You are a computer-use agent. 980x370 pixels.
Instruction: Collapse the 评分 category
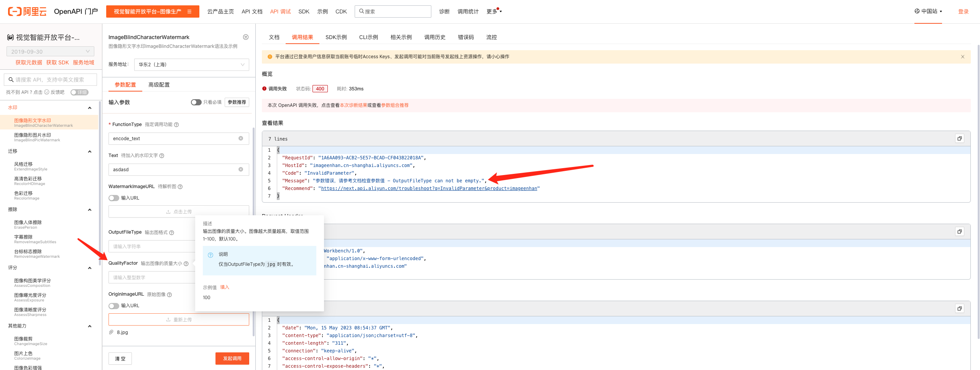90,268
